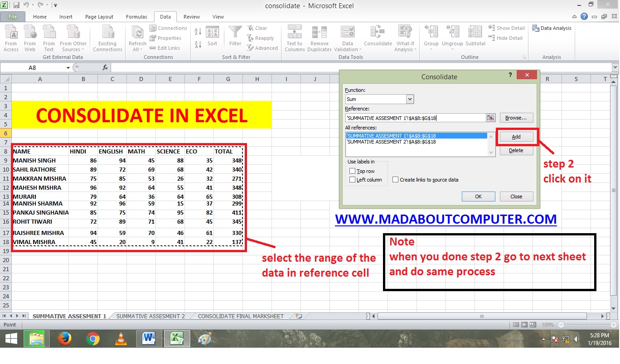
Task: Open the Customize Quick Access Toolbar dropdown
Action: click(55, 5)
